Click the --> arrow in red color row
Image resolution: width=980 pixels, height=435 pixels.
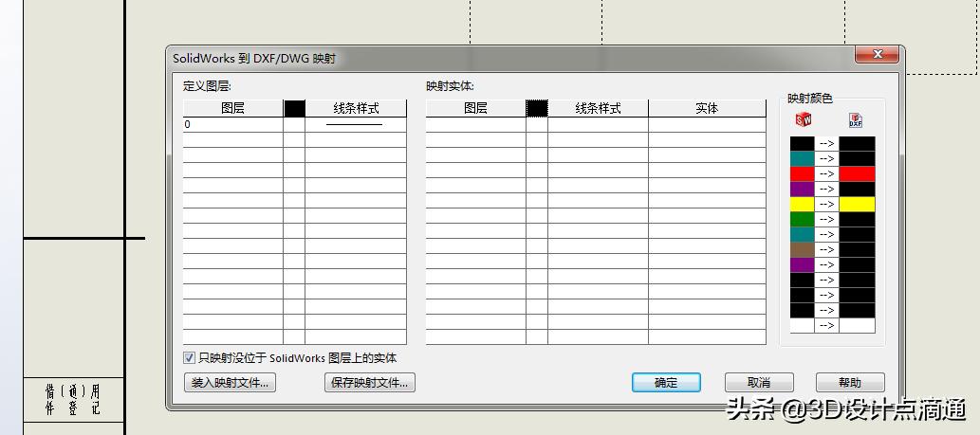[x=826, y=174]
